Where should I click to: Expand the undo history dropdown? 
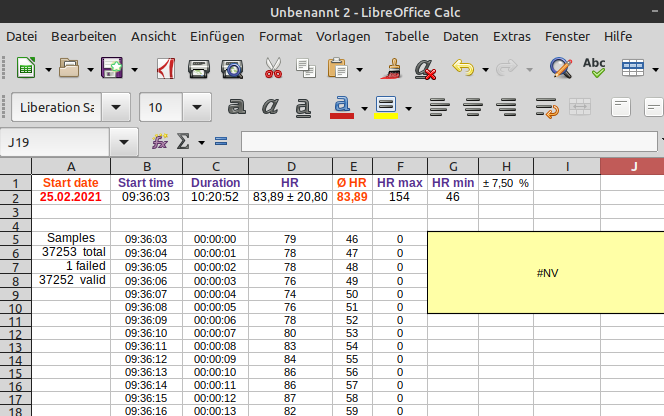point(485,69)
